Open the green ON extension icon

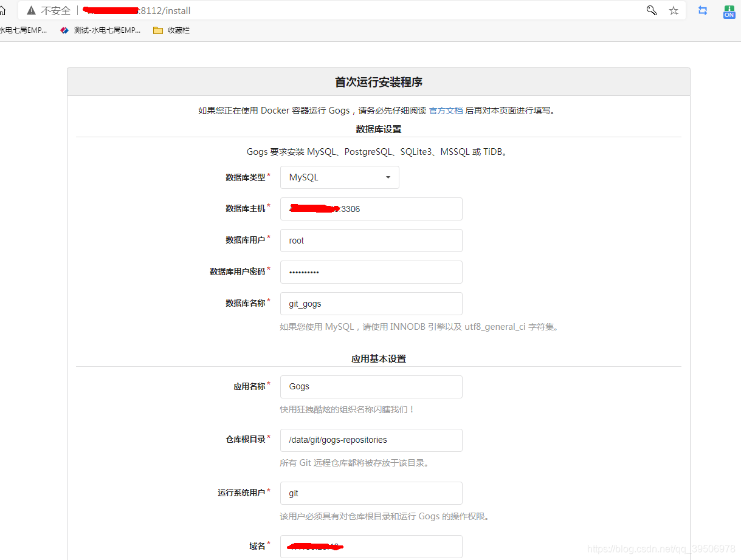pos(729,11)
